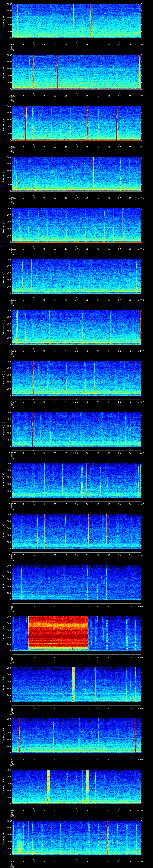Click the 10:31:00 start time label

12,44
